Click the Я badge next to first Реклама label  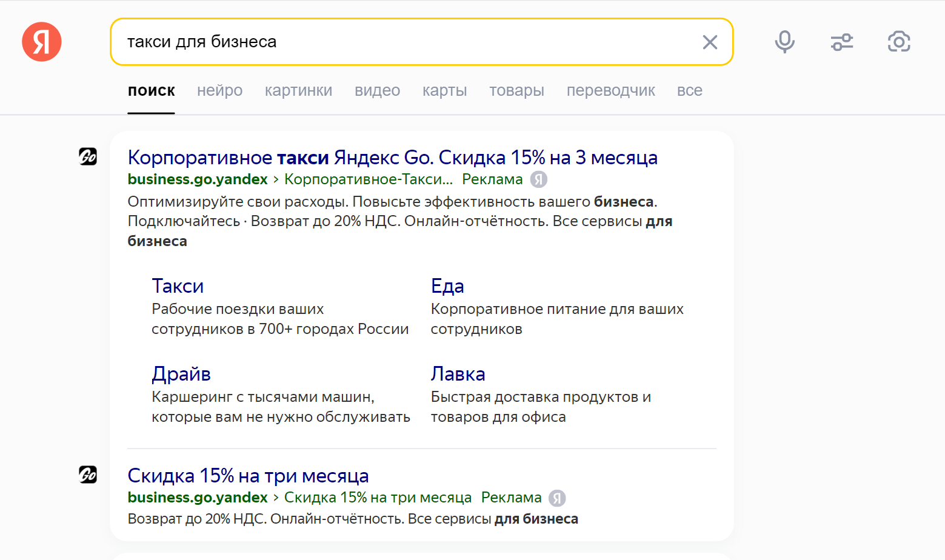coord(539,179)
